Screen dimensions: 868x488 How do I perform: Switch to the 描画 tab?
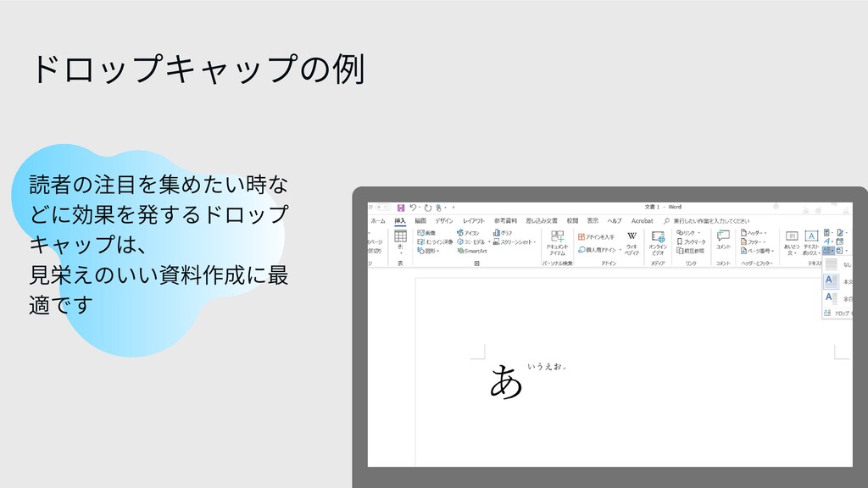420,221
